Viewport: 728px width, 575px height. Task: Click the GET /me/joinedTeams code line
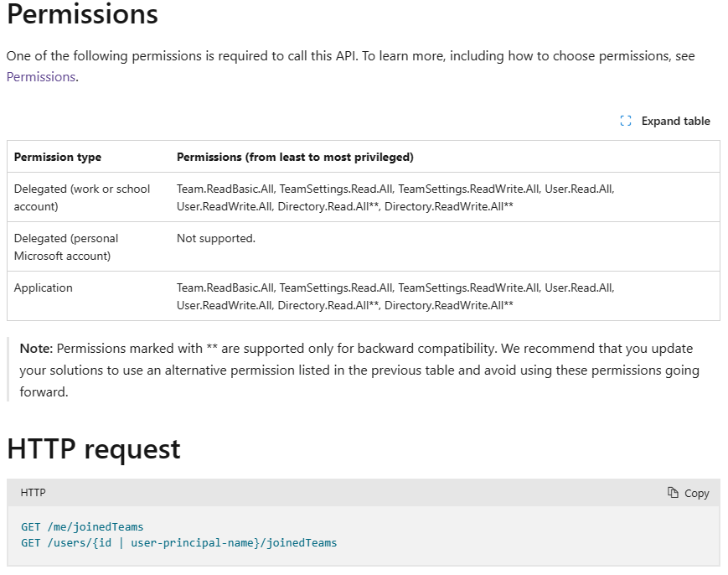82,527
